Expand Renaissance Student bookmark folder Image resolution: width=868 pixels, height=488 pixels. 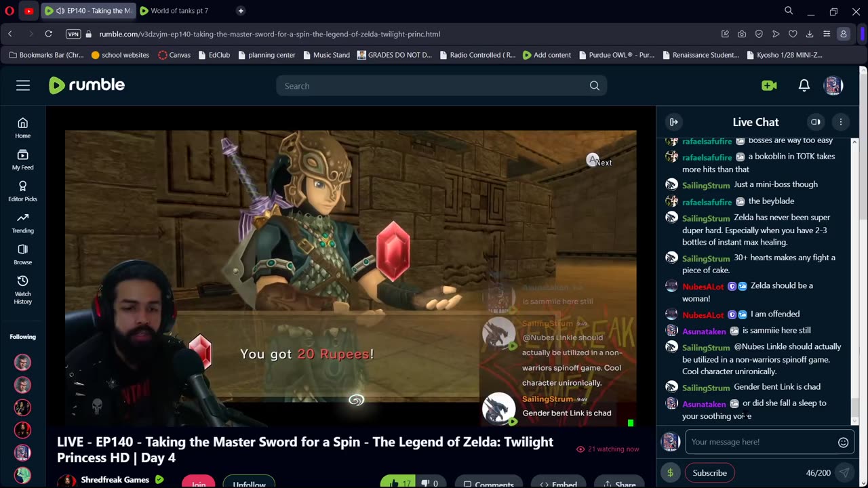click(701, 55)
